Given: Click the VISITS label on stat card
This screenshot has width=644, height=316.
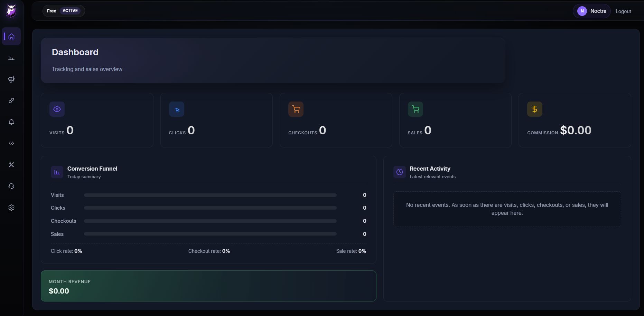Looking at the screenshot, I should click(x=57, y=133).
